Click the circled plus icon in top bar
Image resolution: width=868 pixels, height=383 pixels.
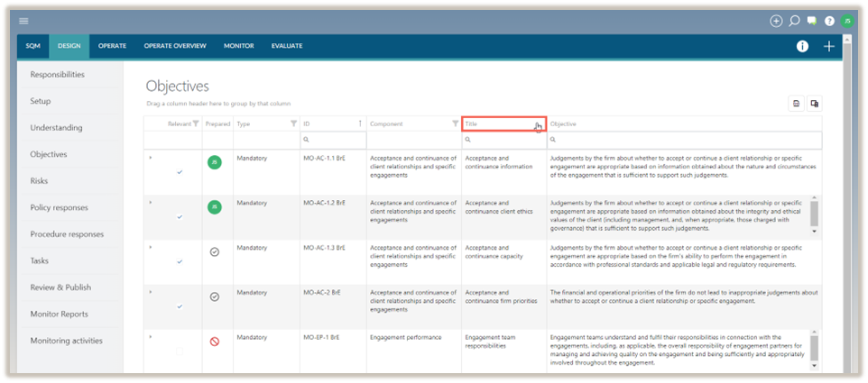tap(776, 21)
